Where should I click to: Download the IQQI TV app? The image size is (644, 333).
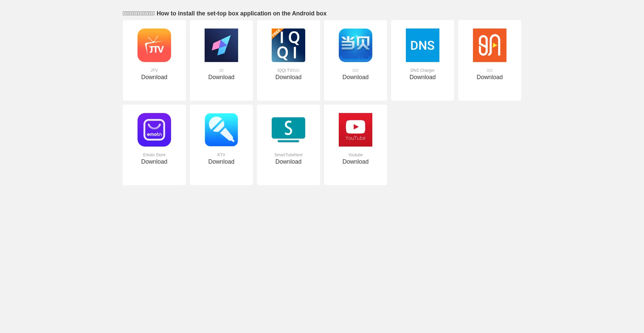[x=288, y=77]
